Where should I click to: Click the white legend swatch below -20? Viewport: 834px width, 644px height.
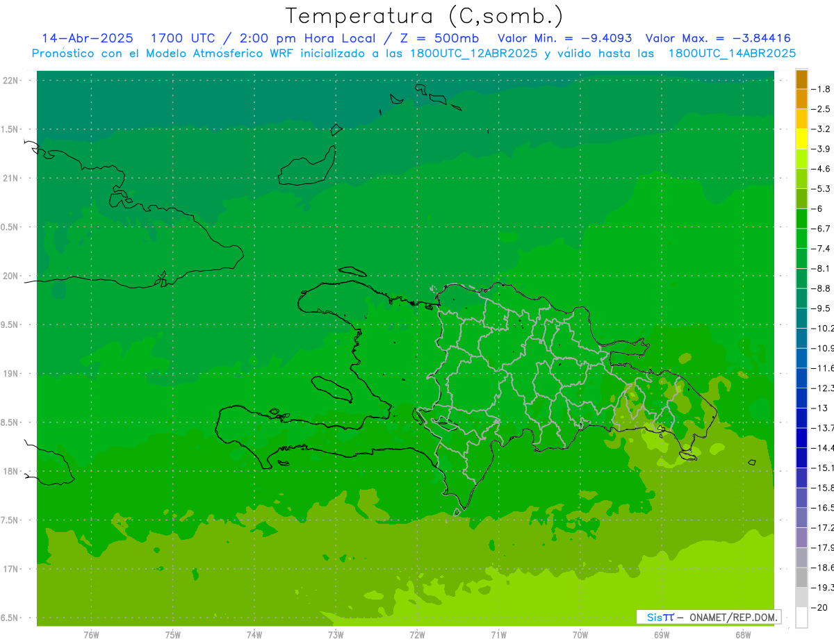click(x=801, y=617)
